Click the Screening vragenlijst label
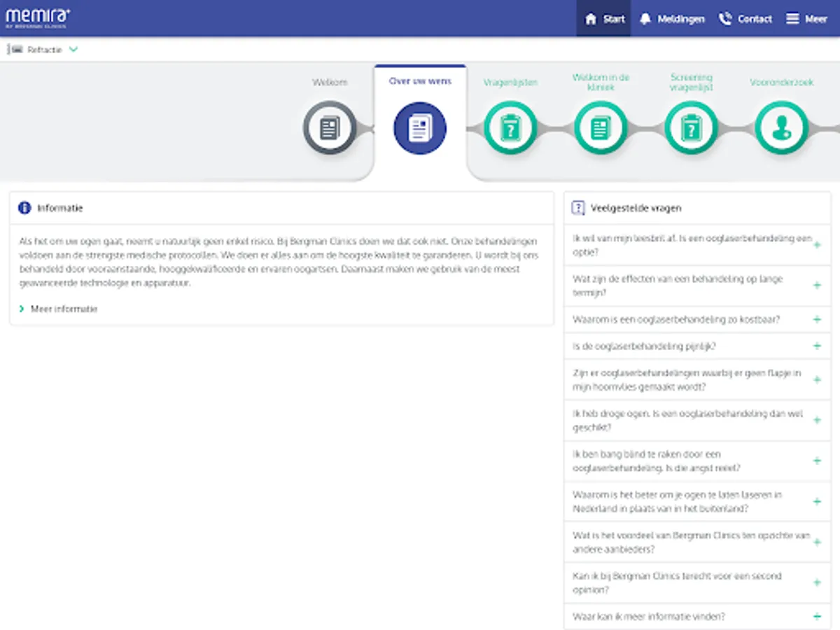The width and height of the screenshot is (840, 630). pos(691,83)
